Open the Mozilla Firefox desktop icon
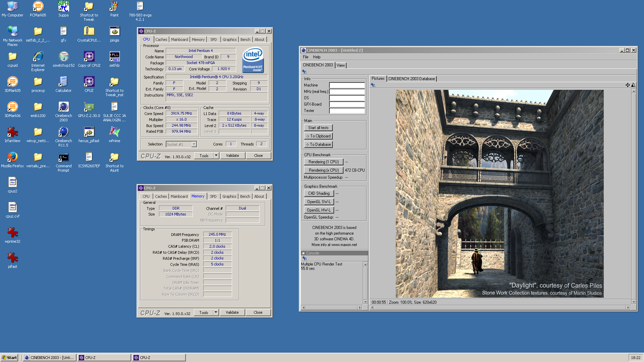 point(12,160)
